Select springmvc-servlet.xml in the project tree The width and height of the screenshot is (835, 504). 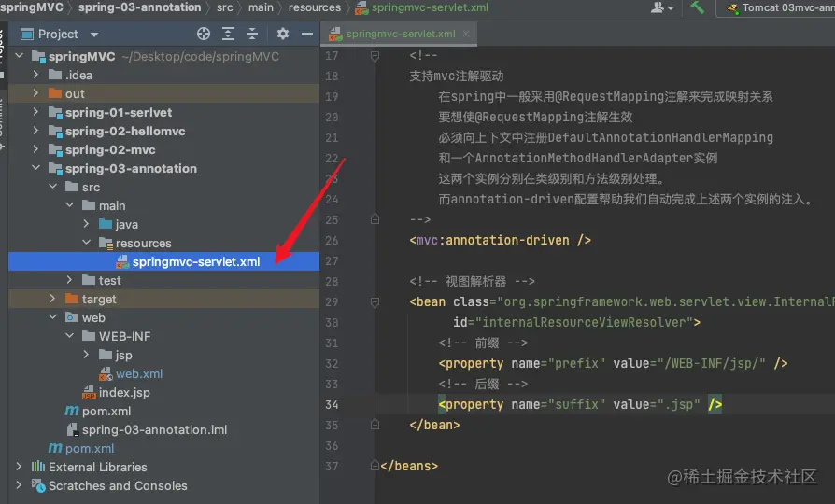(164, 261)
